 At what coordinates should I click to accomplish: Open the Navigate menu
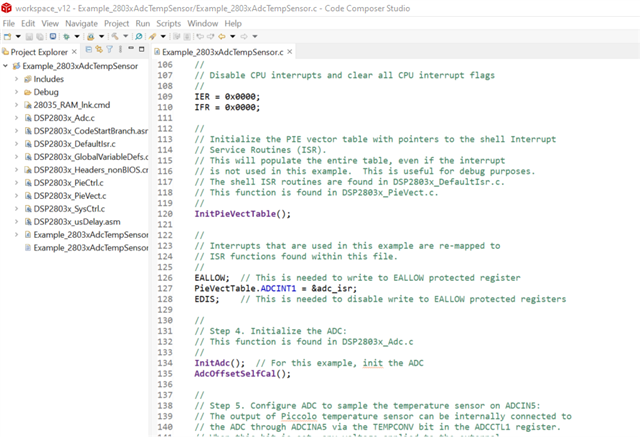pos(82,24)
